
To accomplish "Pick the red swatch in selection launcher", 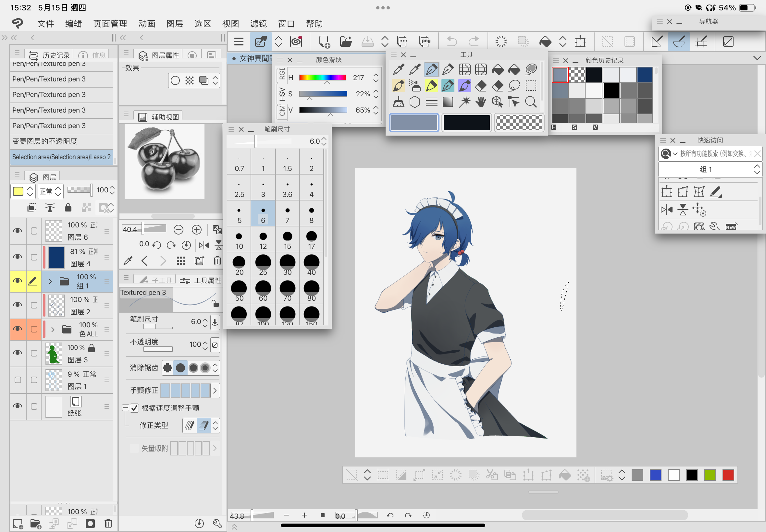I will click(x=728, y=475).
